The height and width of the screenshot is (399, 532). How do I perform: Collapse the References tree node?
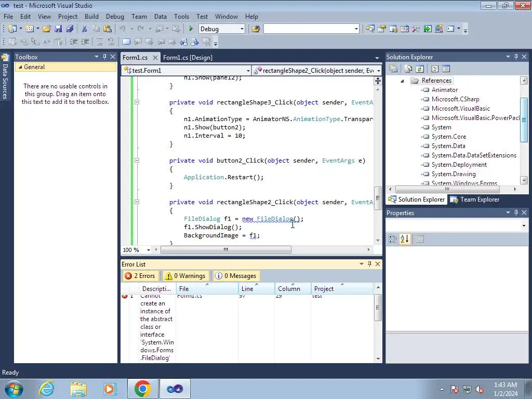[403, 81]
